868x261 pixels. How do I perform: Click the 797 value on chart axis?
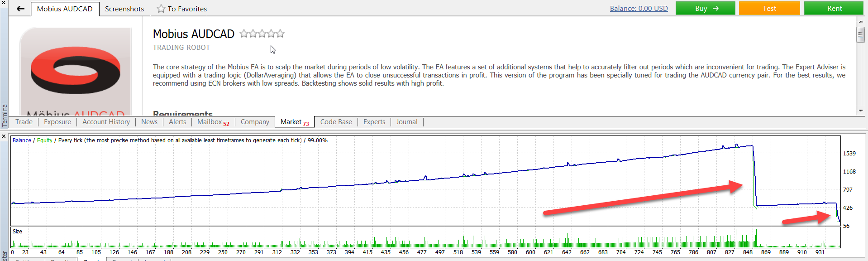coord(848,190)
